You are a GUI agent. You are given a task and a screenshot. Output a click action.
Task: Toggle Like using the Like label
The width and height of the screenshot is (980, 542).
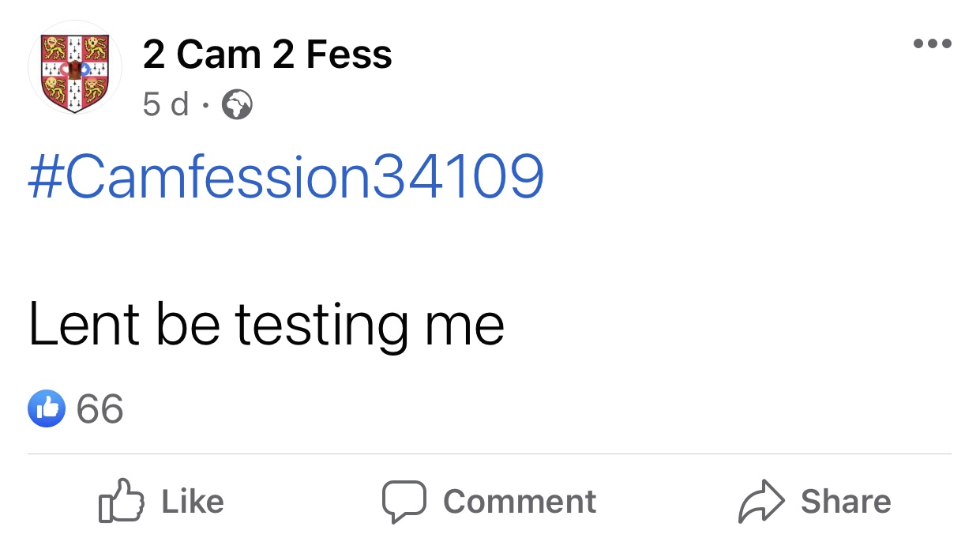[193, 502]
